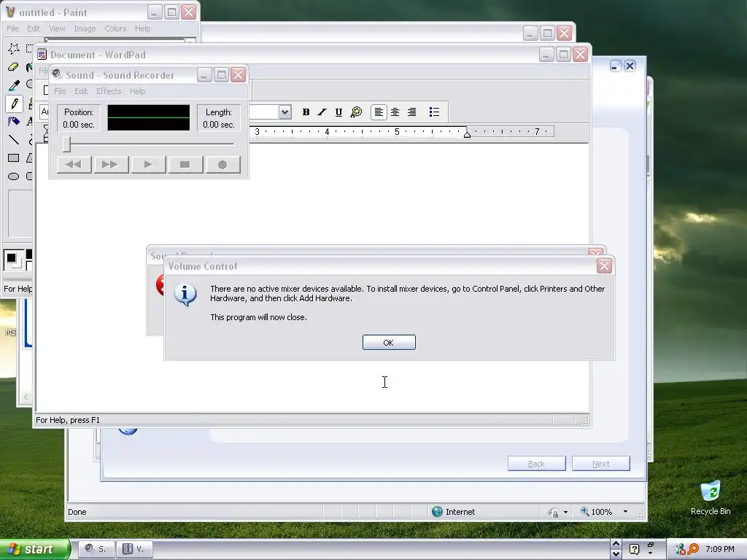Open Sound Recorder Edit menu
Screen dimensions: 747x560
coord(80,91)
